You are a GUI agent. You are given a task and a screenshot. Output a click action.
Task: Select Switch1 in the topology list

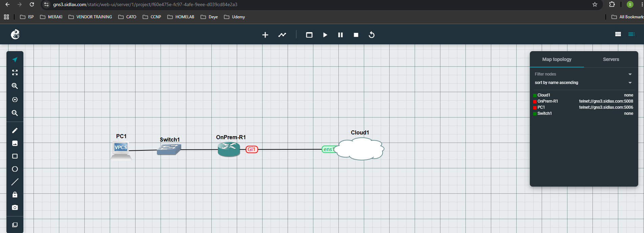click(544, 113)
